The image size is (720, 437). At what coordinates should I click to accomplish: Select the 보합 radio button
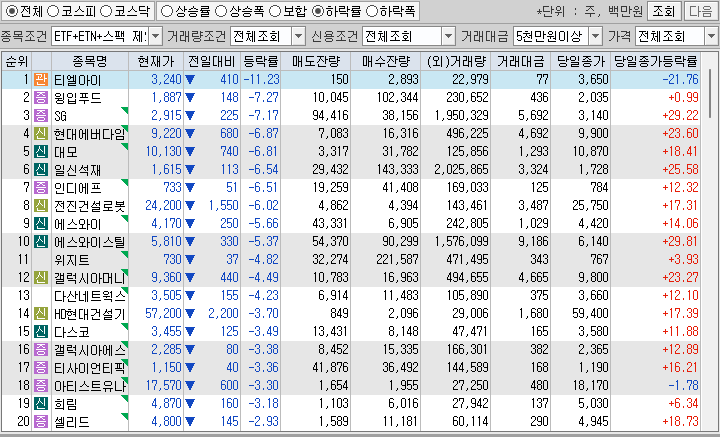pyautogui.click(x=274, y=11)
